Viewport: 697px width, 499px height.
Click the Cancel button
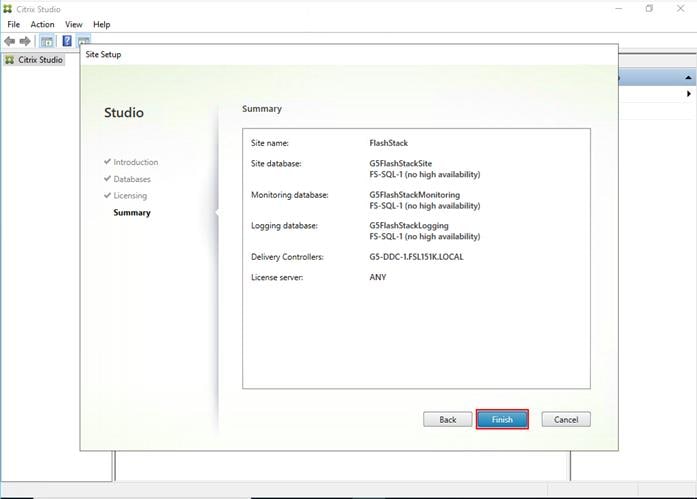(x=566, y=419)
